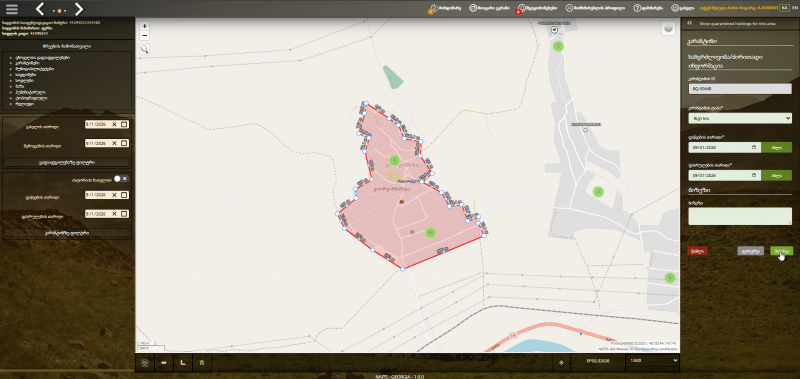Open calendar for fourth left-panel date field
800x379 pixels.
pos(124,214)
